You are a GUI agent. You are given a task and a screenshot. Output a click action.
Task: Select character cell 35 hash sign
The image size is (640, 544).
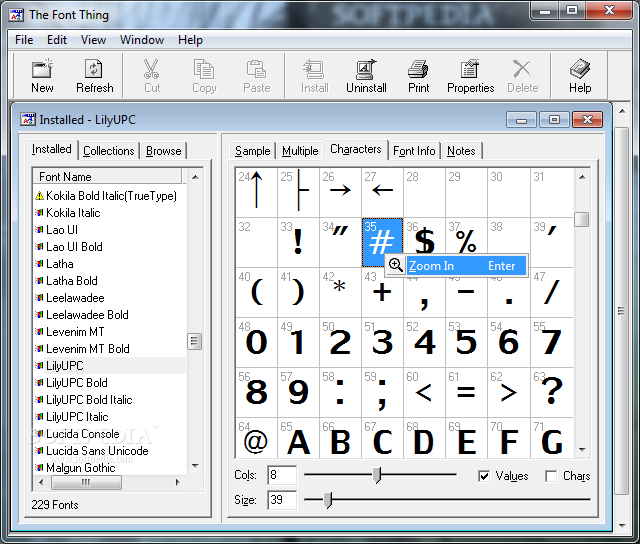382,242
